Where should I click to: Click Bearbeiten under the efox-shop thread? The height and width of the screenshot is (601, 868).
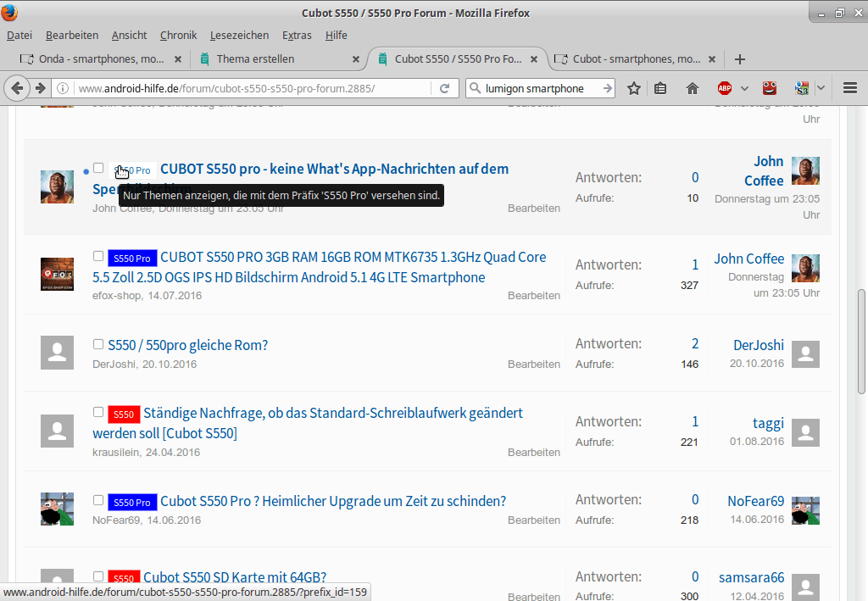pos(533,296)
